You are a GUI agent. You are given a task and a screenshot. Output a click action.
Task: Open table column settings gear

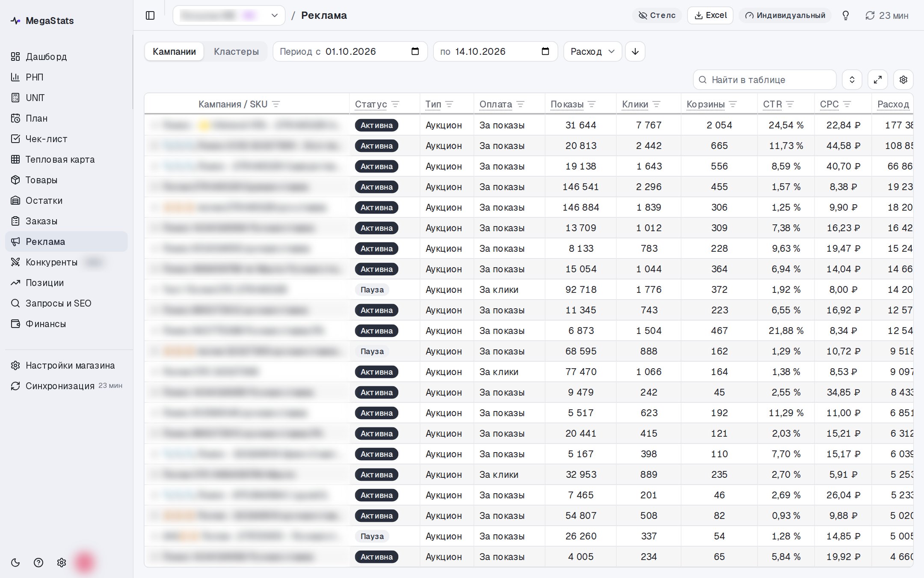903,80
